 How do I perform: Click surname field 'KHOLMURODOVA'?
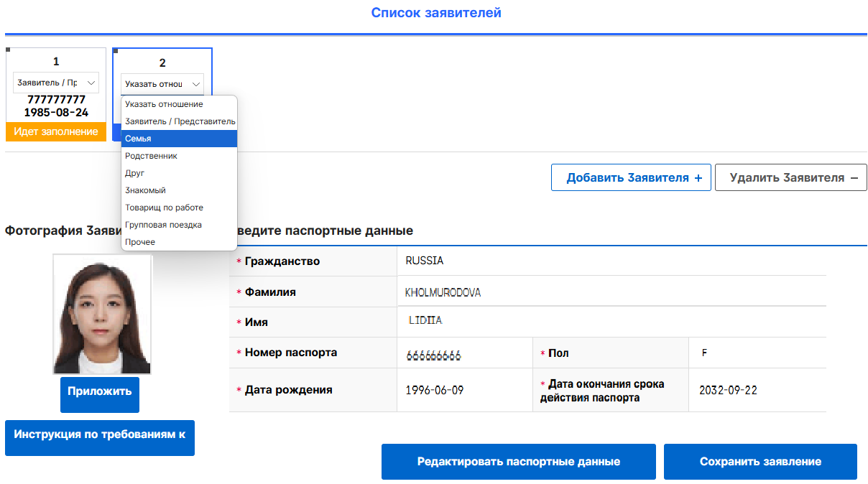443,292
